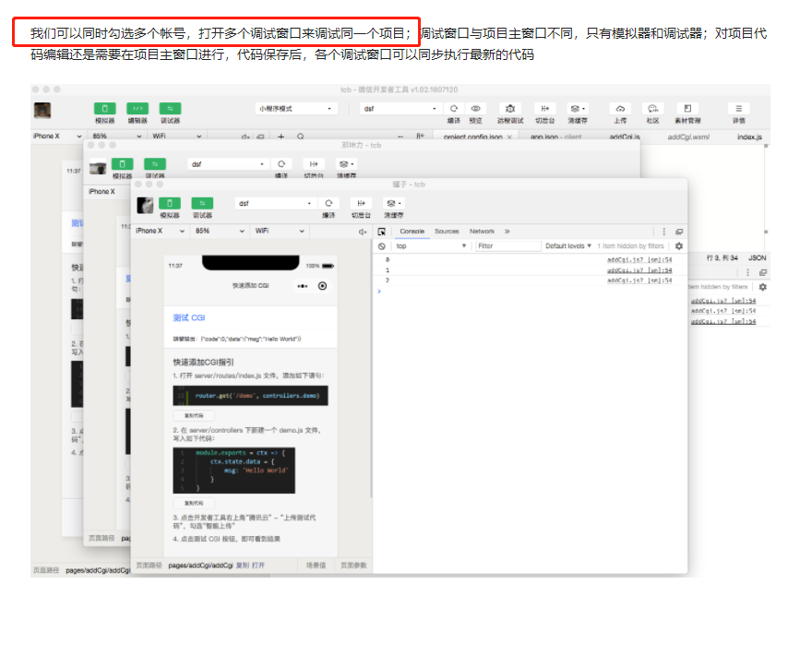Switch to app.json client editor tab
This screenshot has width=812, height=656.
(555, 137)
